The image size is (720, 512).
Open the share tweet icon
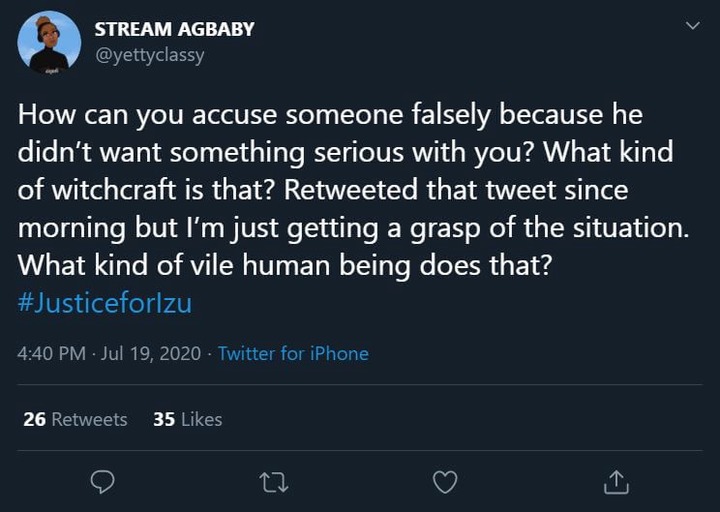[616, 482]
